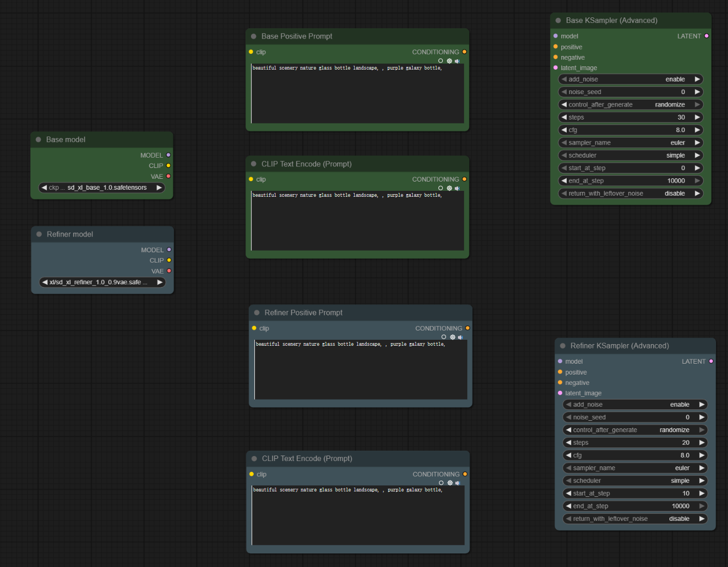Click the latent_image input port on Refiner KSampler
Image resolution: width=728 pixels, height=567 pixels.
[x=560, y=393]
